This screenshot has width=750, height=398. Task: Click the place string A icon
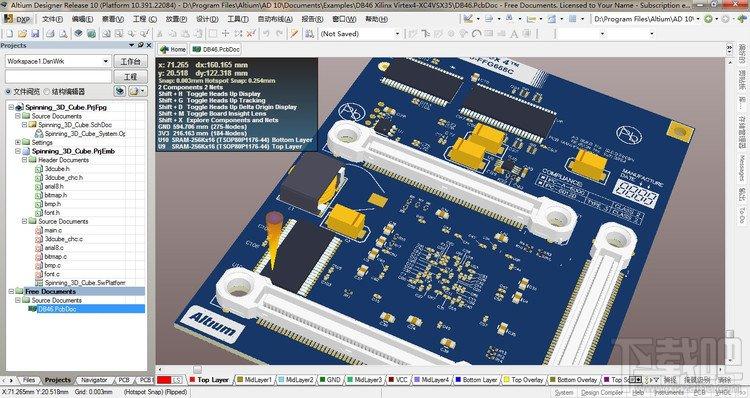pos(514,34)
